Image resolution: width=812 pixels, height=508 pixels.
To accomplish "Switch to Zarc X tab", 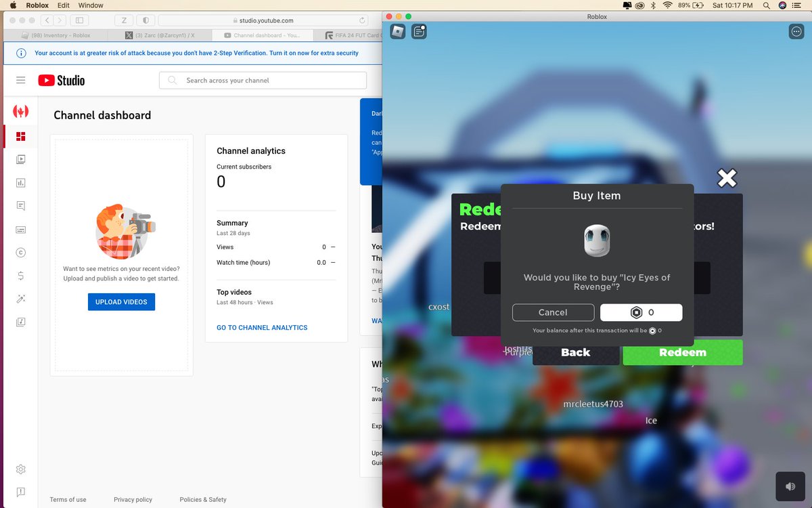I will tap(161, 35).
